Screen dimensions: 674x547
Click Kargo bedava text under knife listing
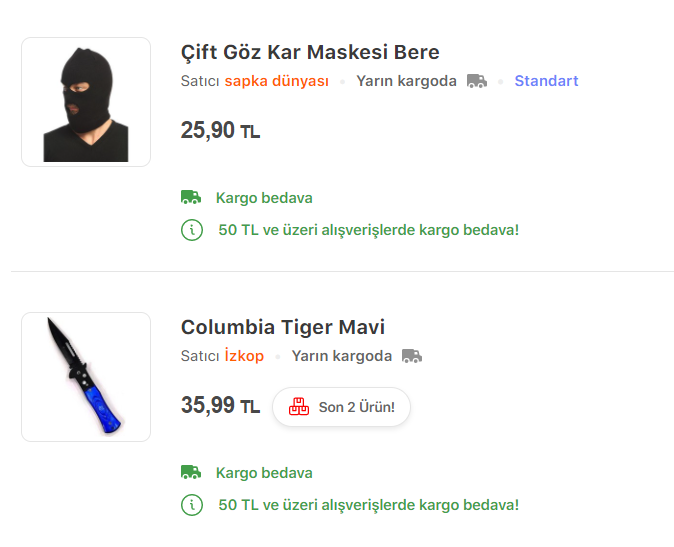pyautogui.click(x=264, y=473)
